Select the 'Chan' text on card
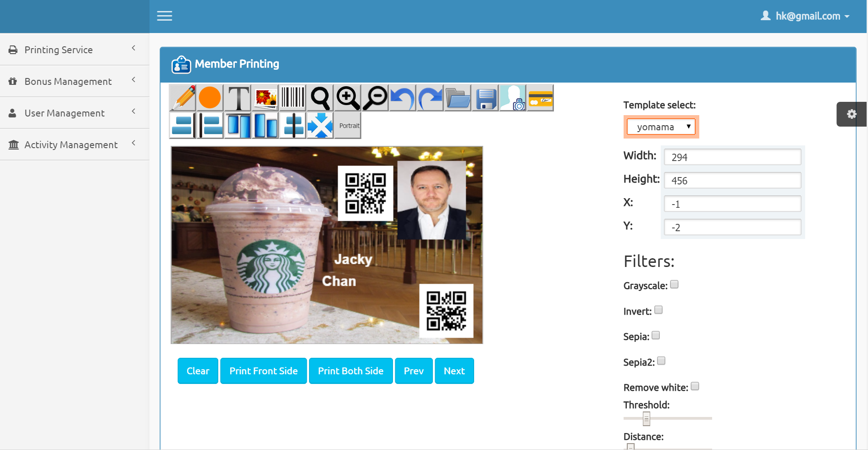868x450 pixels. click(x=339, y=281)
